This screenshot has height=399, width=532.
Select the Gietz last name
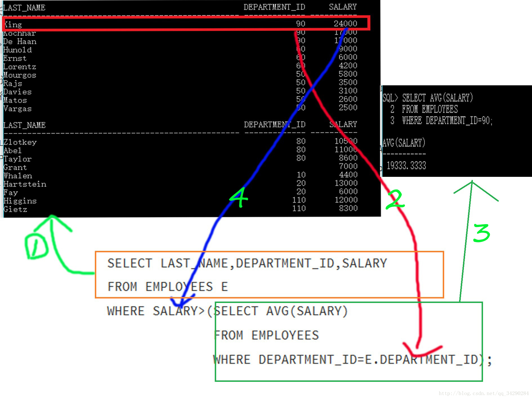click(15, 210)
